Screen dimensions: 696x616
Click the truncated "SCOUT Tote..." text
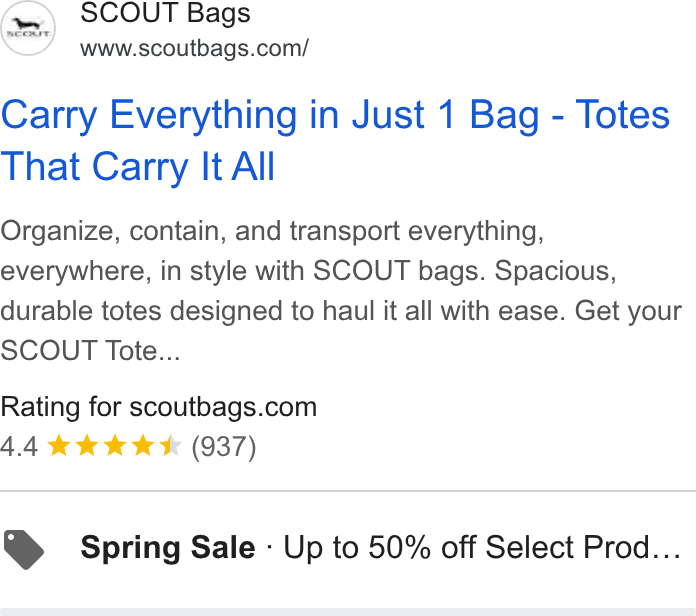point(91,351)
